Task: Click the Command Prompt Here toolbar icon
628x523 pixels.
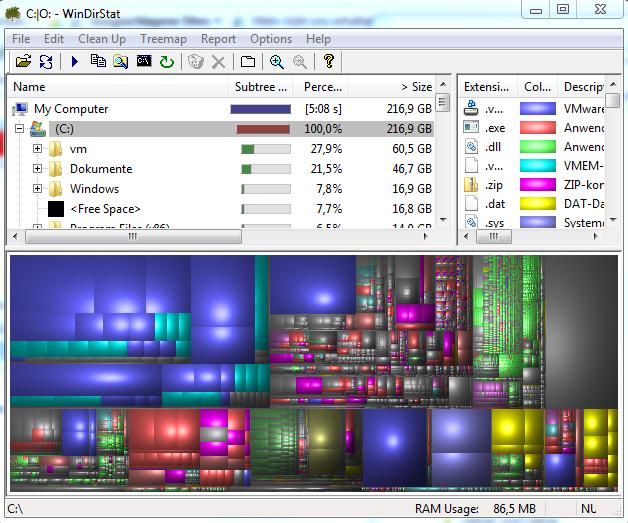Action: point(144,61)
